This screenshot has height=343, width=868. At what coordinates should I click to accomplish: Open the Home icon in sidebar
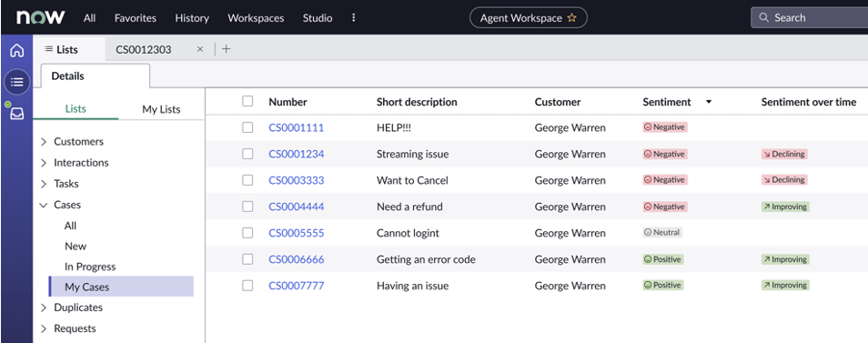coord(17,50)
